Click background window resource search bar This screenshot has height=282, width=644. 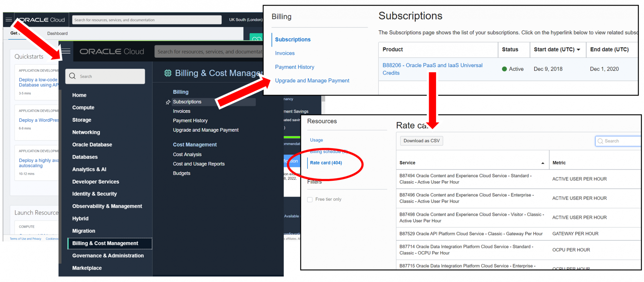(x=147, y=20)
